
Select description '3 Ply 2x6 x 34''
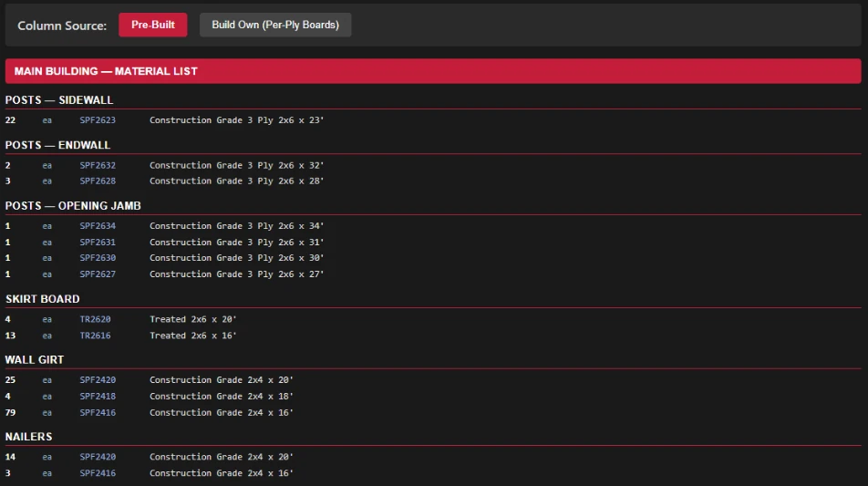tap(236, 226)
